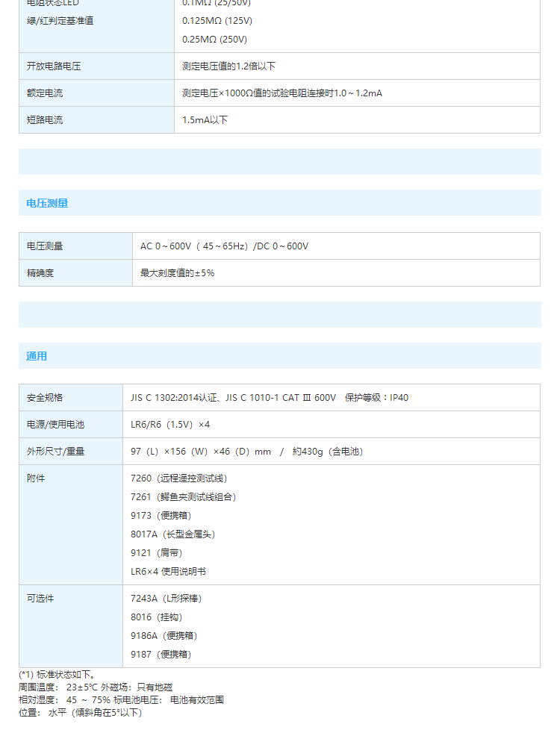Click the 精确度 row label
Image resolution: width=560 pixels, height=730 pixels.
(x=40, y=273)
